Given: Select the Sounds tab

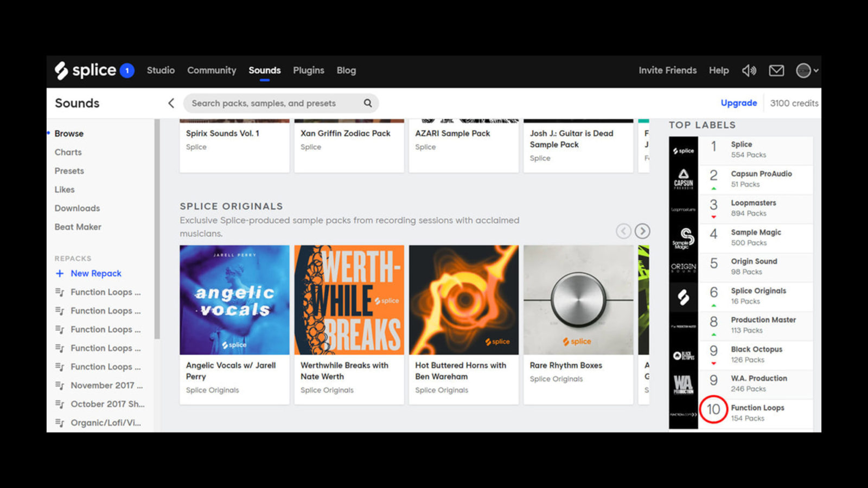Looking at the screenshot, I should (265, 70).
